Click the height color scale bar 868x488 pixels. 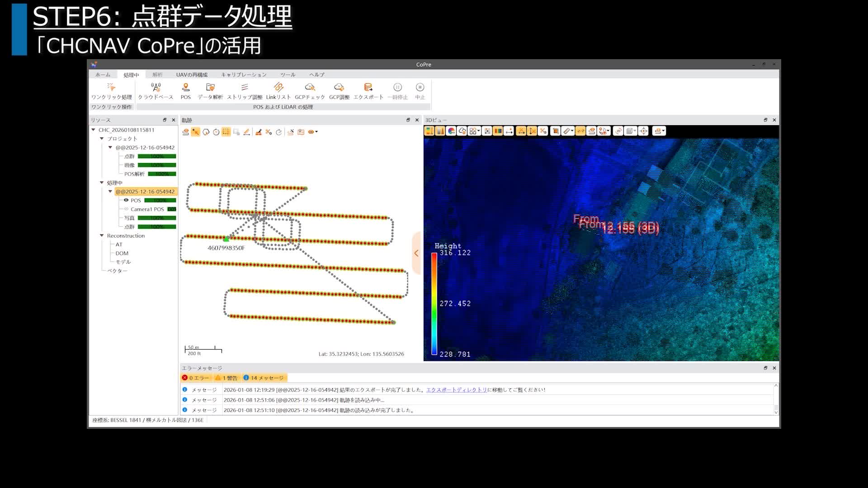point(434,304)
